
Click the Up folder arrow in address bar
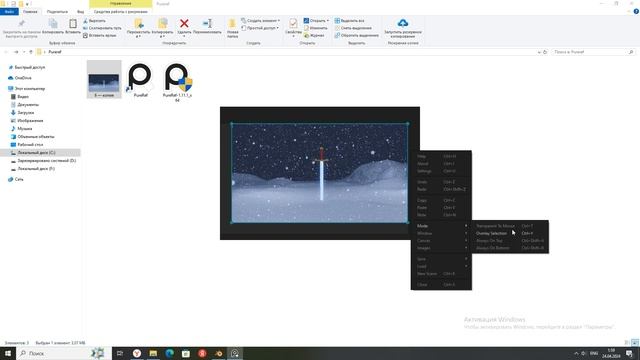[31, 52]
